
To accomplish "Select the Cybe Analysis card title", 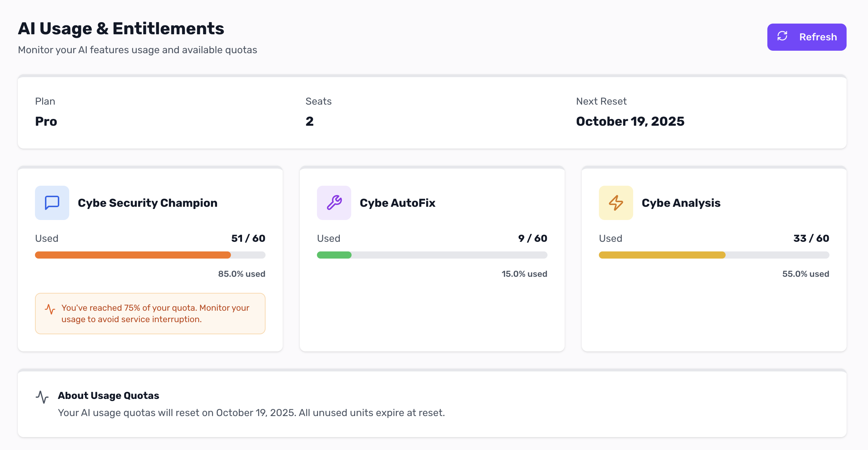I will point(680,203).
